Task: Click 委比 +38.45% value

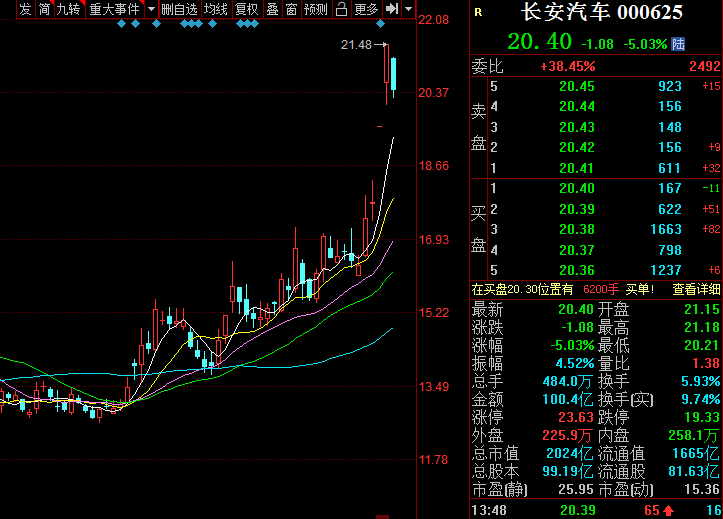Action: pyautogui.click(x=568, y=66)
